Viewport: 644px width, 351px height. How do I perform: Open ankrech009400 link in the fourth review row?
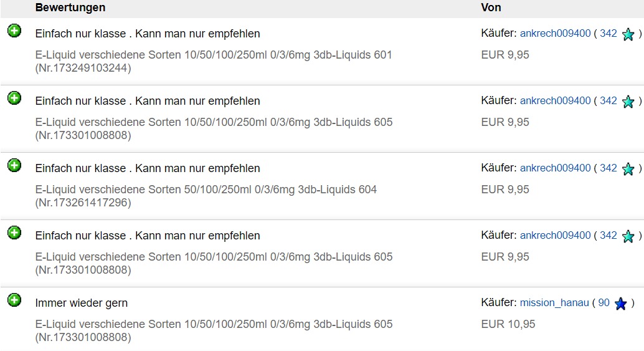(x=556, y=236)
